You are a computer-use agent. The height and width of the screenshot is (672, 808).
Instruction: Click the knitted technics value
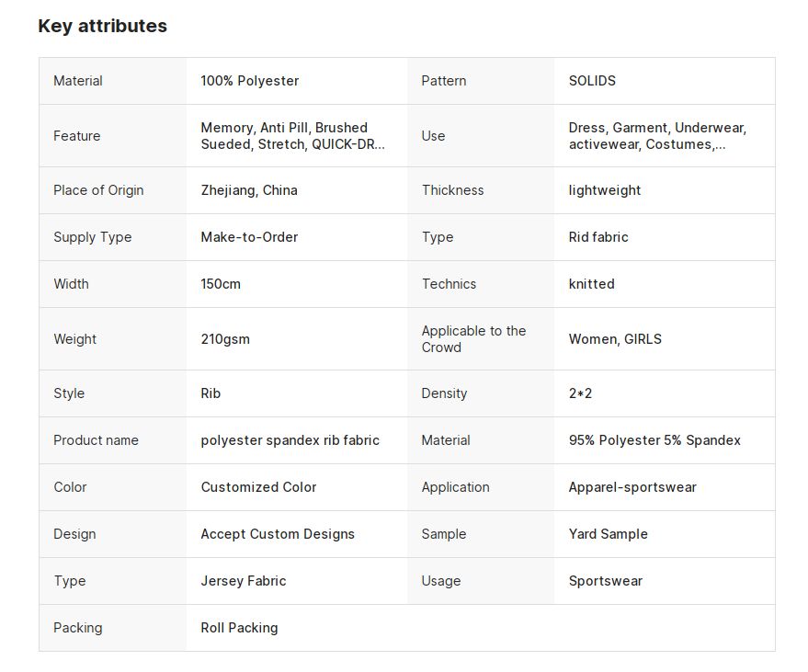[592, 284]
